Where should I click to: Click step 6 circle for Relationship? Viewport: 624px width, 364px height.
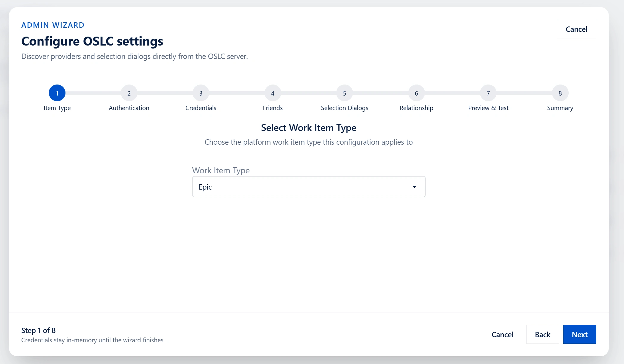click(x=416, y=93)
